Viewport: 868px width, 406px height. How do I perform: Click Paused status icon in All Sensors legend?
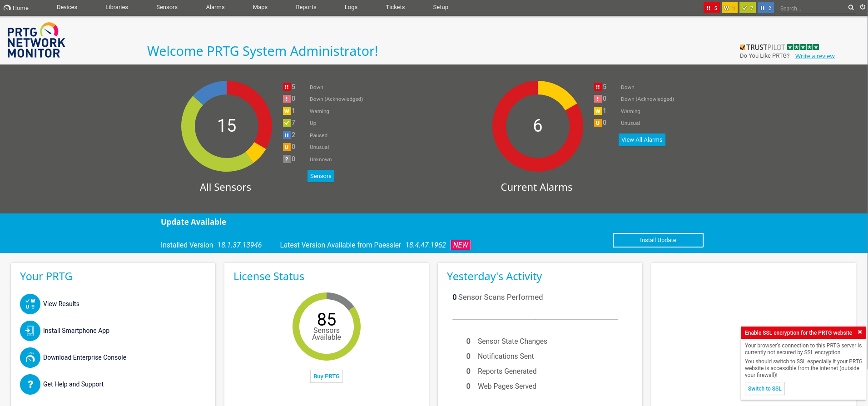pos(287,135)
